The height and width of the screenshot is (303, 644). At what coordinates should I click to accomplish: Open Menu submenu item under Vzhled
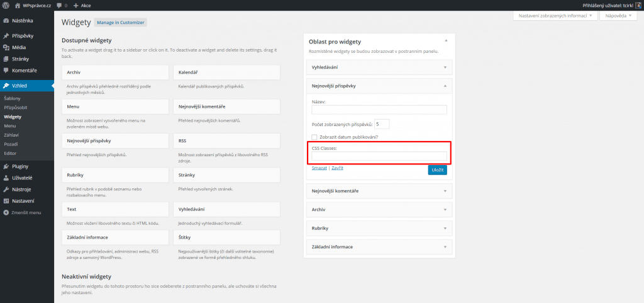[10, 126]
